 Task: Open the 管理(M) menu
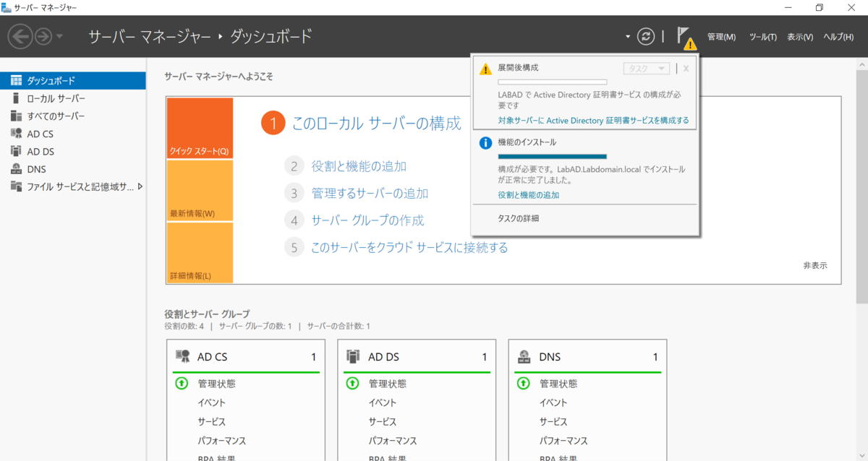(x=721, y=37)
